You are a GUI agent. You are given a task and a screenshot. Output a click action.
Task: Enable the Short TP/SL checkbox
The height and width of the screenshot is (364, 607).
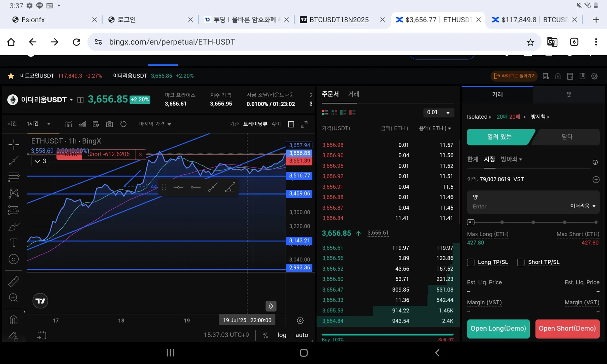[x=521, y=262]
